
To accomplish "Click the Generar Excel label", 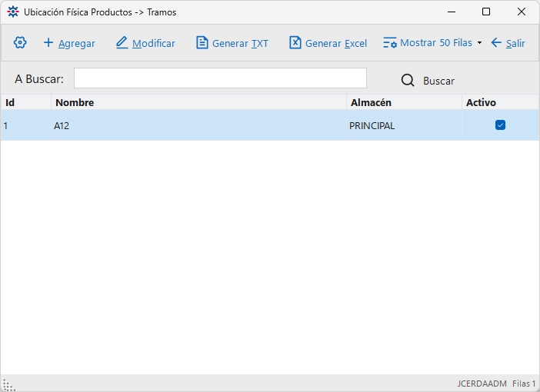I will (x=336, y=43).
